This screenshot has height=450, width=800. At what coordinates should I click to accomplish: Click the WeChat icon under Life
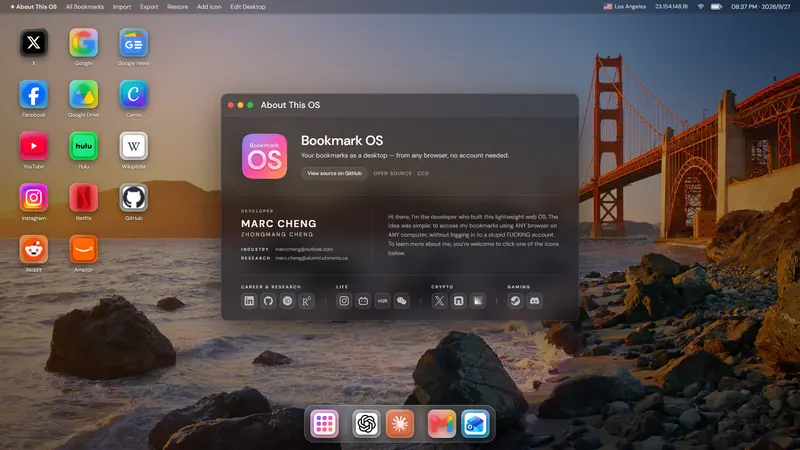tap(402, 301)
